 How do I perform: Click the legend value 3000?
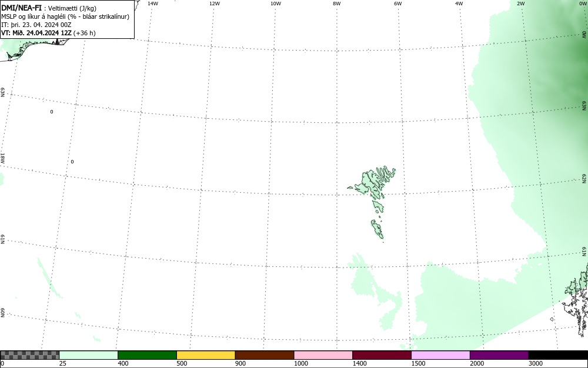(x=536, y=363)
